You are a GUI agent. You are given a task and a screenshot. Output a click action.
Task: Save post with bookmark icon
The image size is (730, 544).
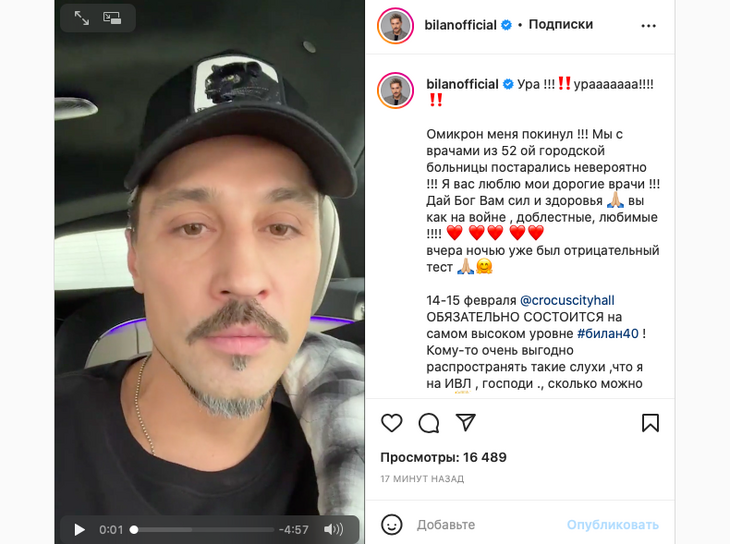click(650, 423)
